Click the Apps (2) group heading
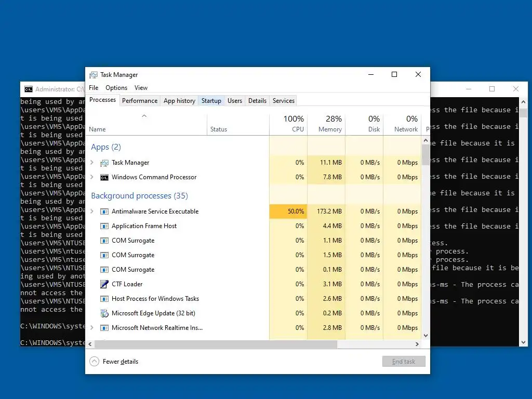Image resolution: width=532 pixels, height=399 pixels. [106, 147]
